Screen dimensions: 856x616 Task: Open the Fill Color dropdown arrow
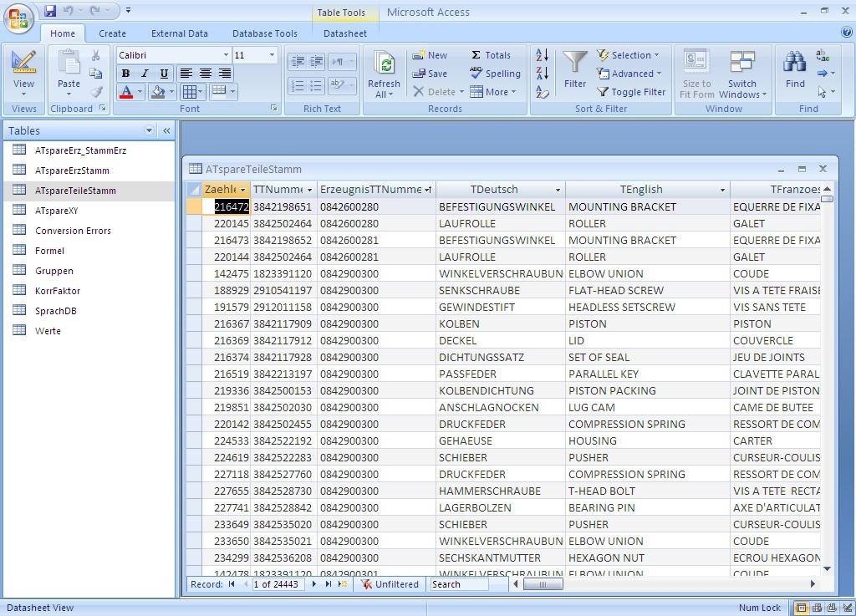[x=171, y=92]
